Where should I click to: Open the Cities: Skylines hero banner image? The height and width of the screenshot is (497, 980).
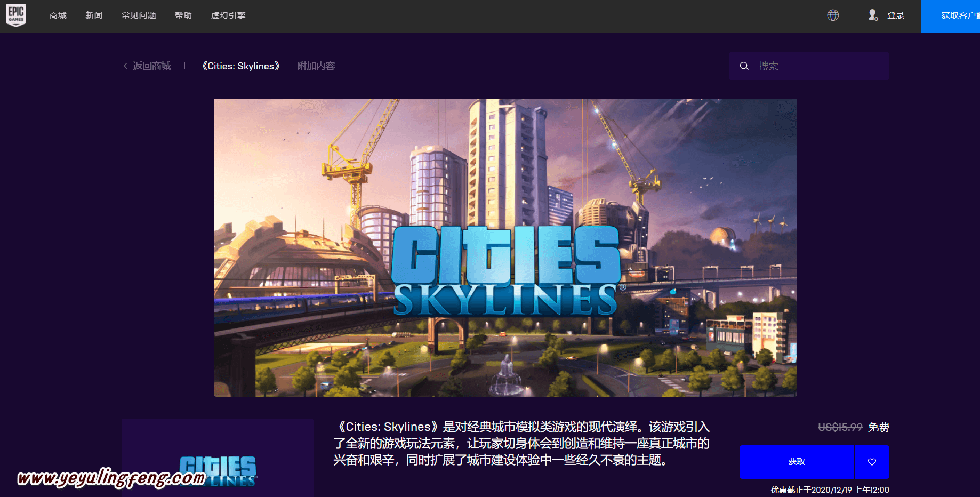[505, 248]
